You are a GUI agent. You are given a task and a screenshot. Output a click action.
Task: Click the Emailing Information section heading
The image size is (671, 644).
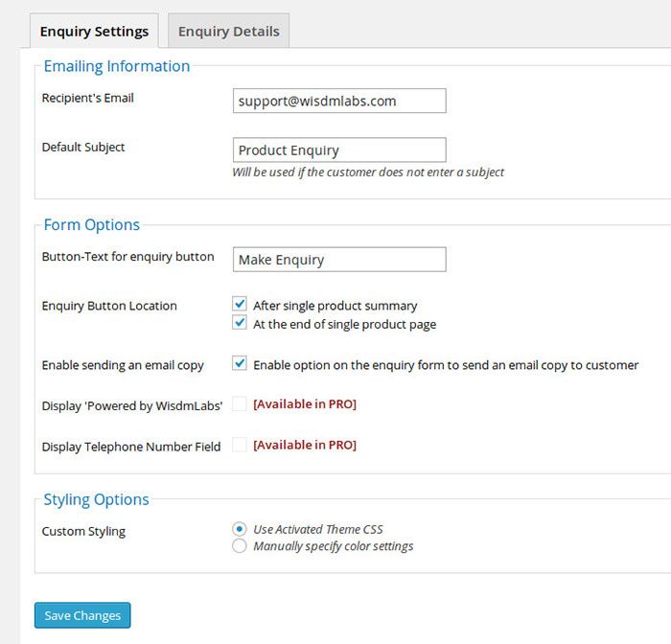(117, 66)
